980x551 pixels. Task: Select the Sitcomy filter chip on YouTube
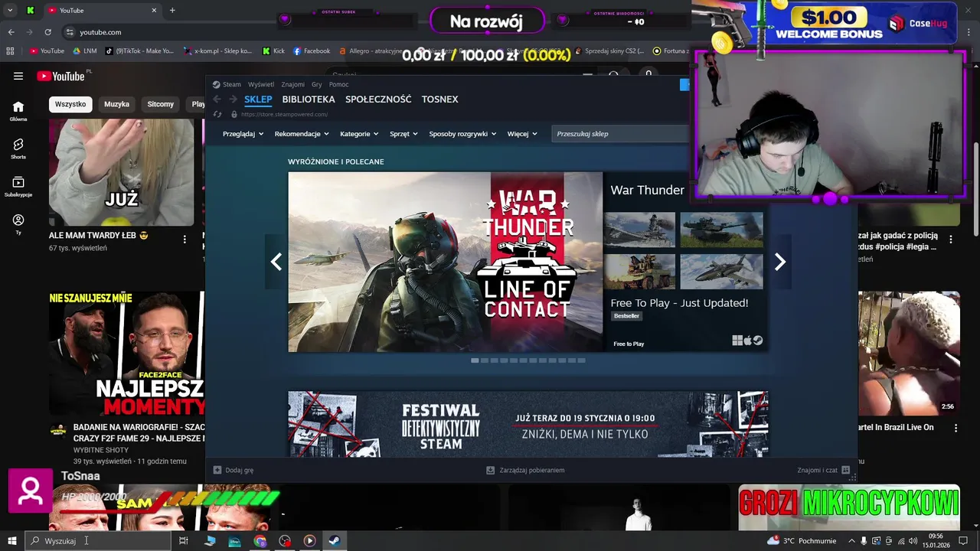(161, 104)
